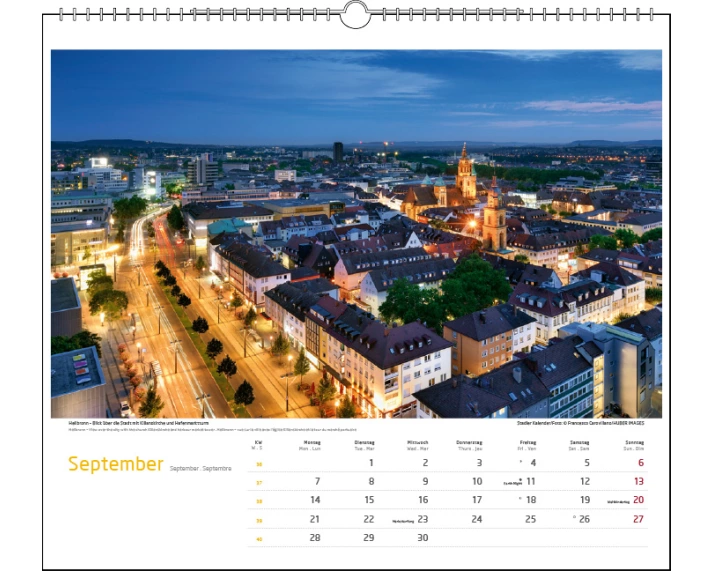Select the large September month title
The width and height of the screenshot is (714, 571).
coord(115,464)
